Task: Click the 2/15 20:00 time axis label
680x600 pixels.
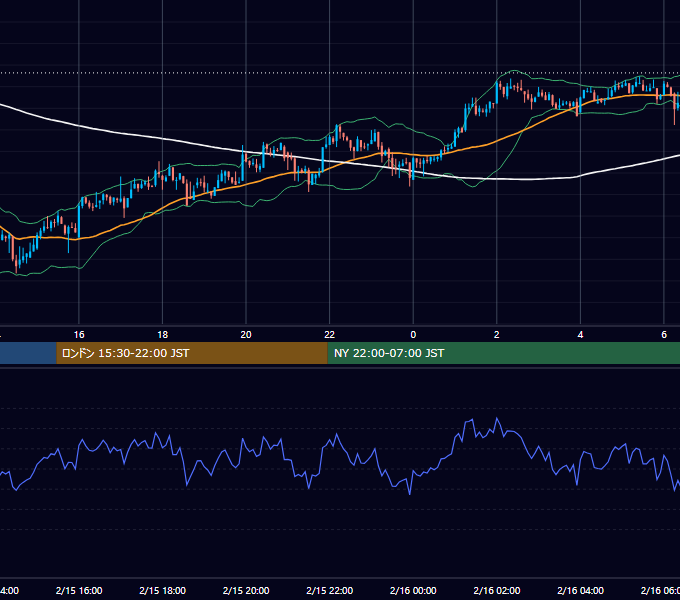Action: pos(246,590)
